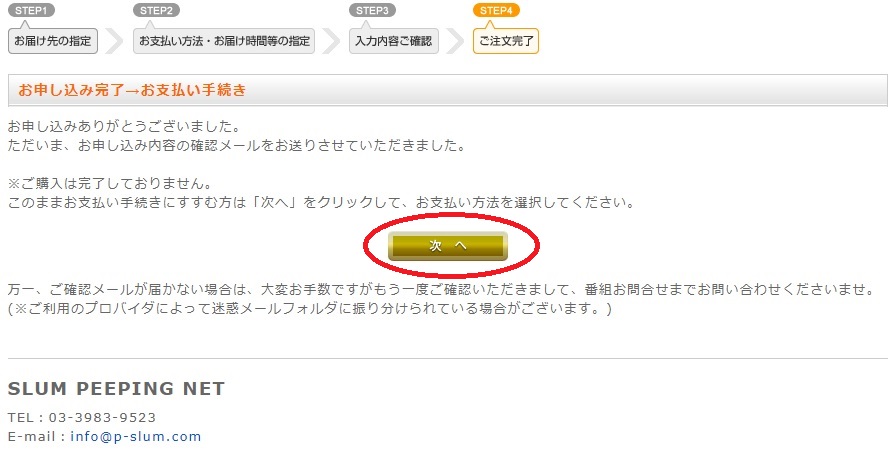This screenshot has width=894, height=451.
Task: Select the gray STEP1 badge
Action: tap(31, 10)
